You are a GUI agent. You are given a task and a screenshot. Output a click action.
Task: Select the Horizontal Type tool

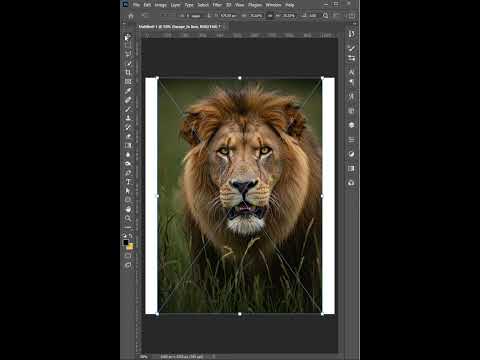(x=128, y=182)
